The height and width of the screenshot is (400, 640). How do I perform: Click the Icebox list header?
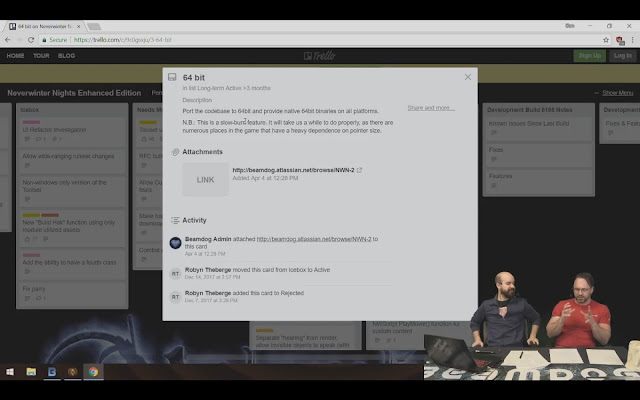click(x=30, y=110)
